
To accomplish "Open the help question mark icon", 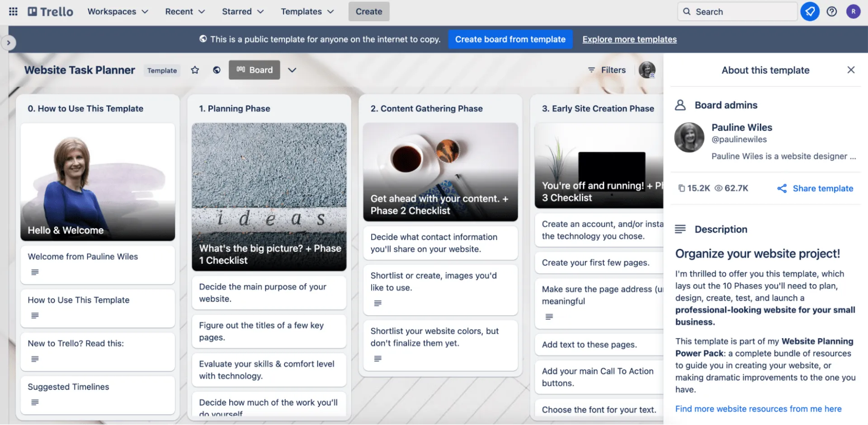I will point(832,12).
